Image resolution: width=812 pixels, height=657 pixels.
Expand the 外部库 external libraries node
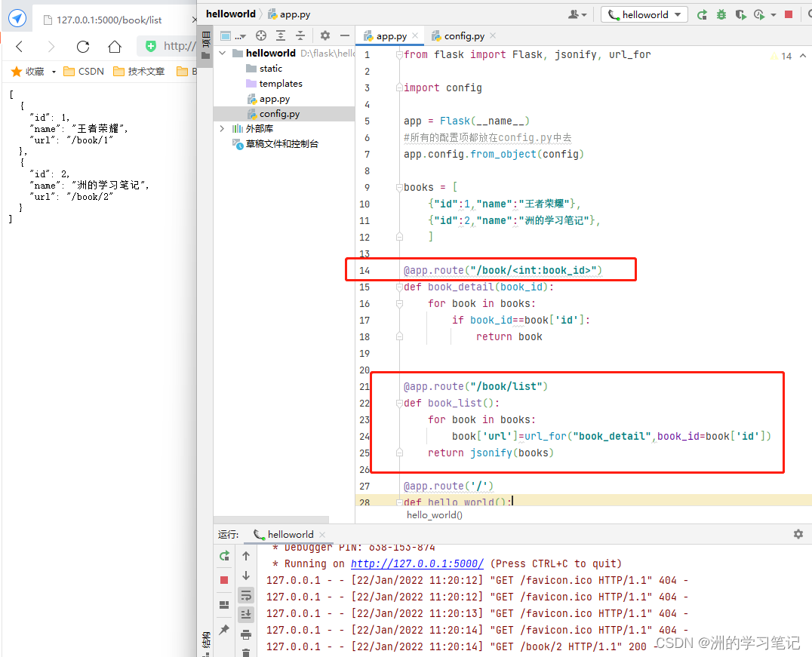pos(223,128)
